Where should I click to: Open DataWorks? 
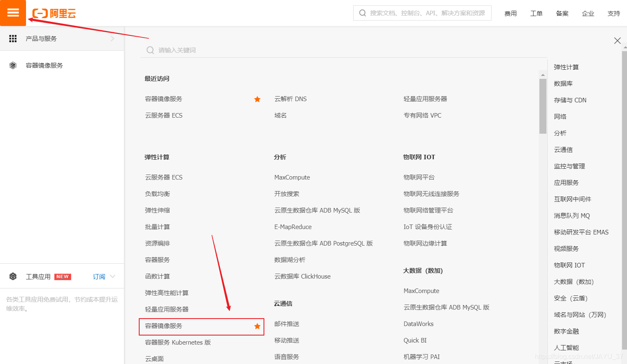point(418,324)
